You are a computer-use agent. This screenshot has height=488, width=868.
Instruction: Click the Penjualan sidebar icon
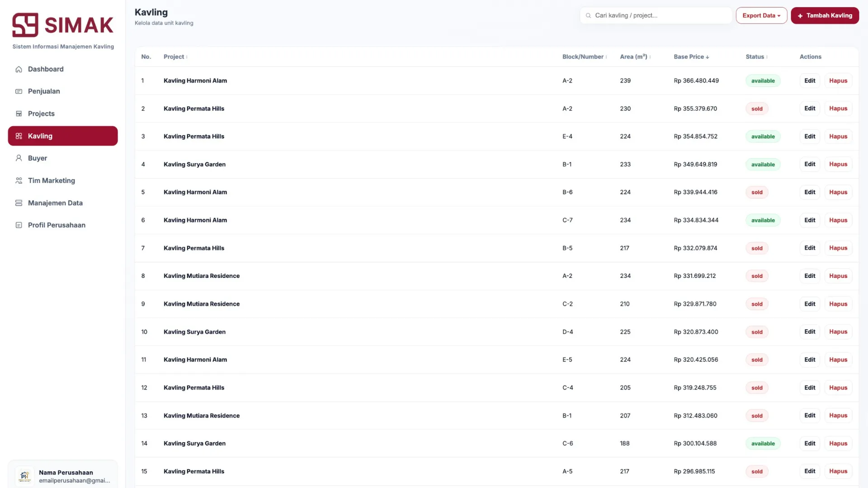[19, 91]
